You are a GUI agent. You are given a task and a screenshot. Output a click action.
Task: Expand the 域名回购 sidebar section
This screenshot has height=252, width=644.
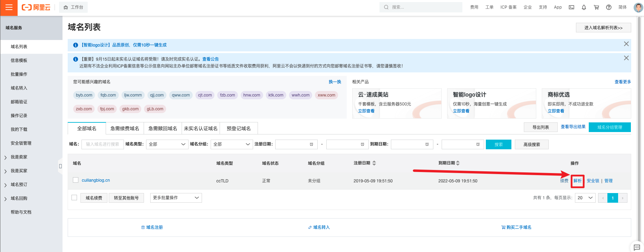point(6,199)
